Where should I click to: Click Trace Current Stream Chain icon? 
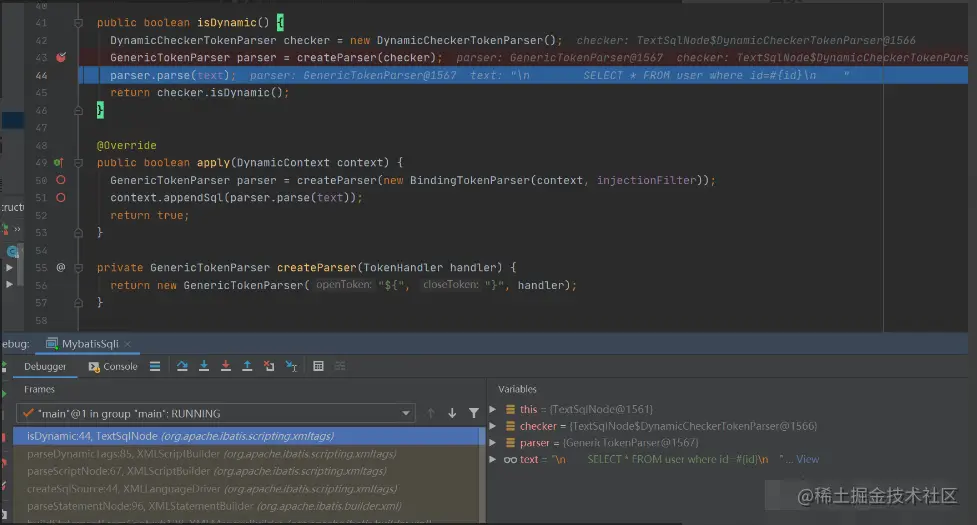tap(340, 366)
